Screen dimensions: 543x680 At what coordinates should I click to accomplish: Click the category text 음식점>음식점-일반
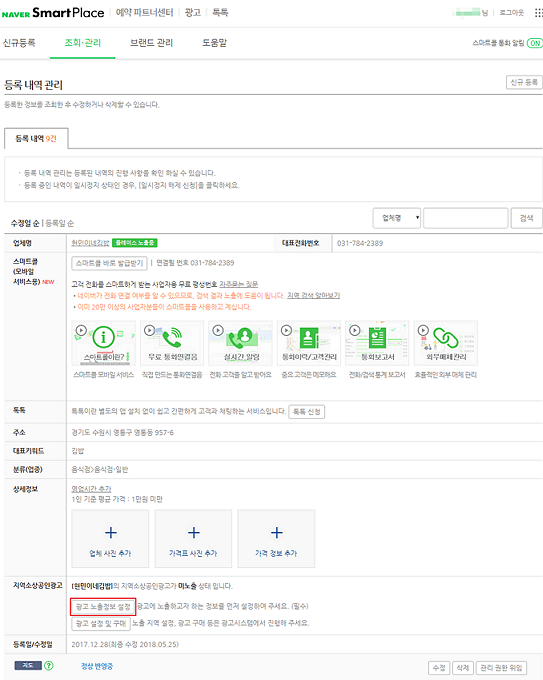[x=100, y=469]
